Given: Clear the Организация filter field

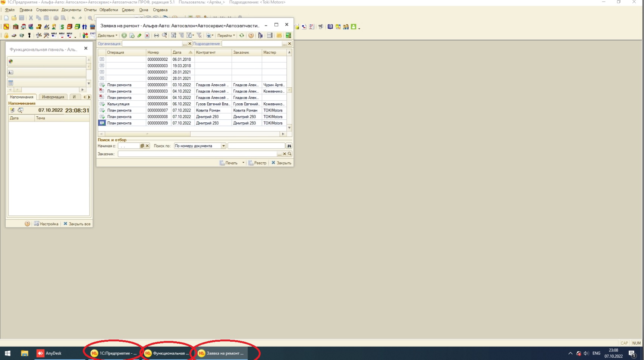Looking at the screenshot, I should 189,44.
